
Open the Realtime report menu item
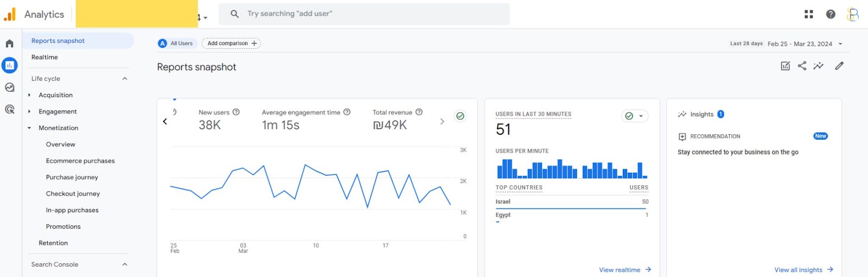tap(44, 57)
